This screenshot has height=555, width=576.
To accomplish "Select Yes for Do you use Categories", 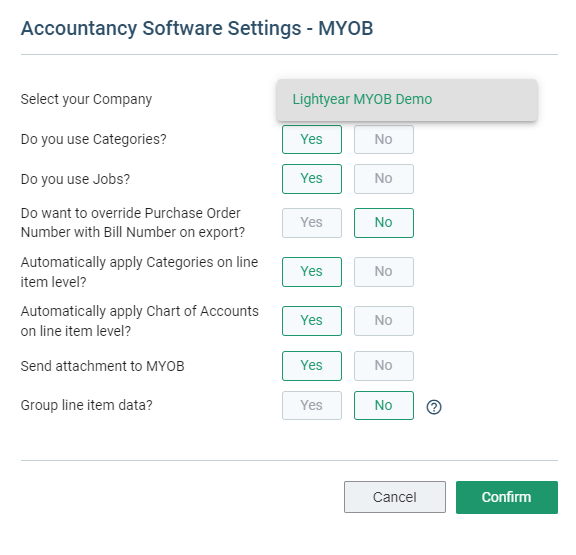I will pyautogui.click(x=312, y=140).
